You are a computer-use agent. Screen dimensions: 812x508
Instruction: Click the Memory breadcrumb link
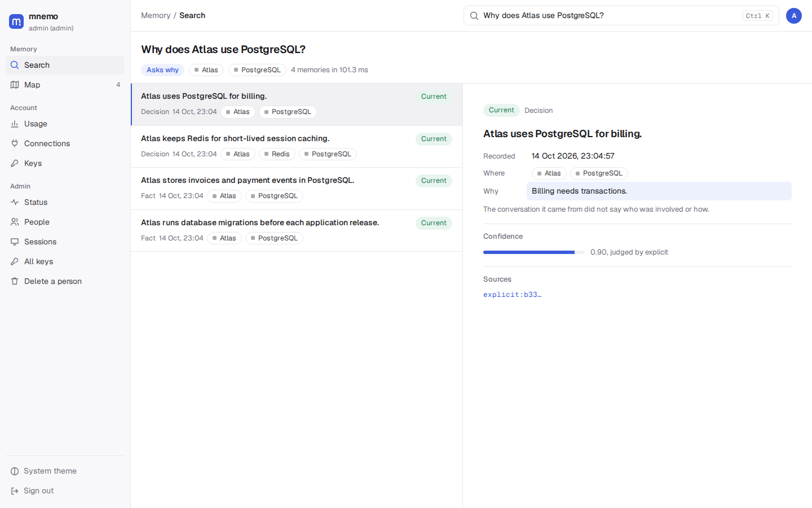[x=156, y=15]
